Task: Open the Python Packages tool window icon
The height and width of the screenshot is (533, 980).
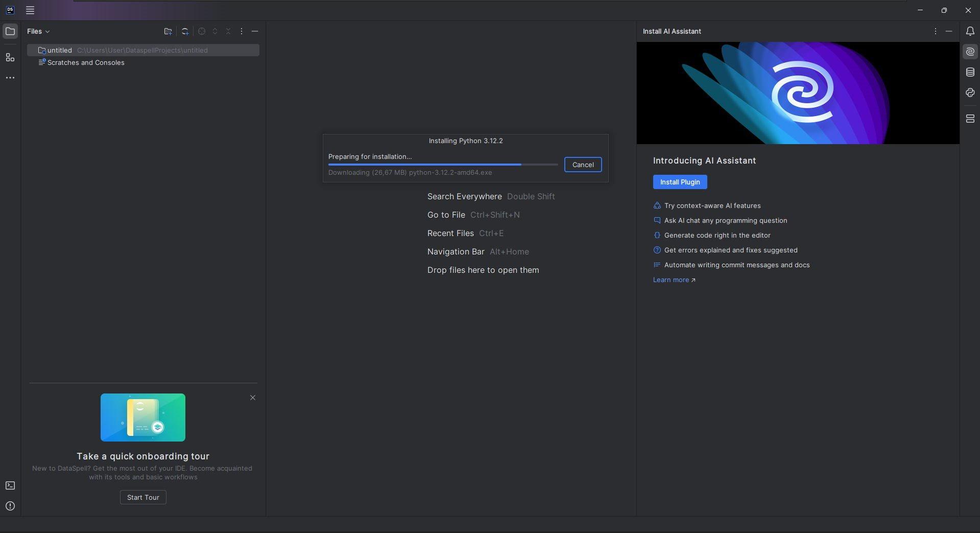Action: 970,92
